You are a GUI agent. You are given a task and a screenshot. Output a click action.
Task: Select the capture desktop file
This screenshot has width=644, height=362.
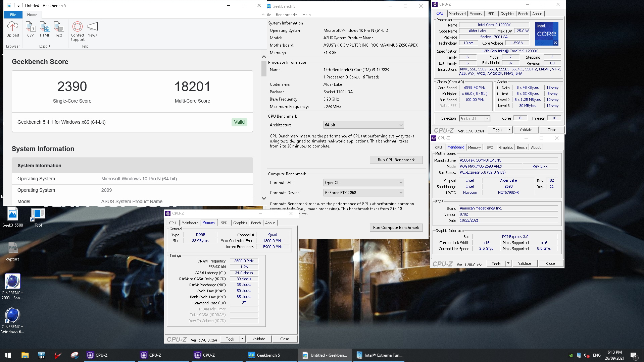[13, 251]
